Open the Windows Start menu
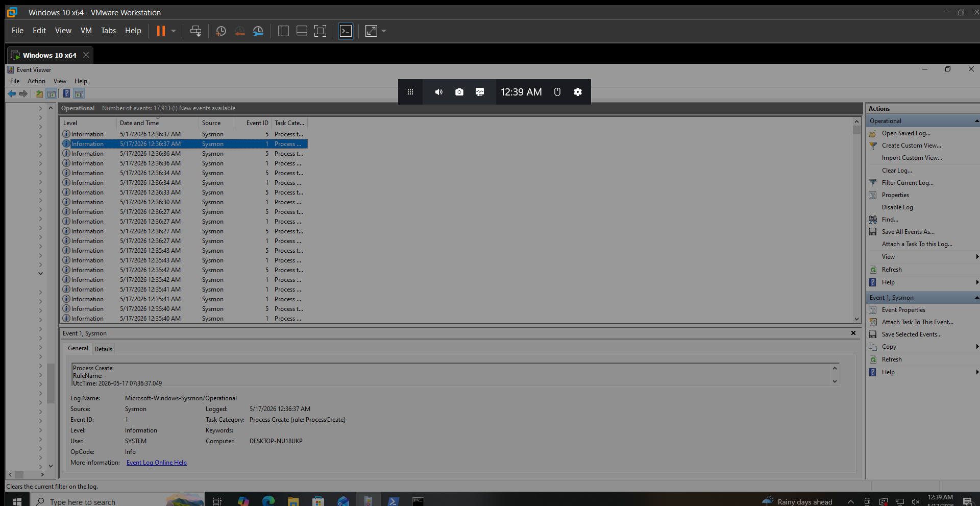 (x=17, y=501)
